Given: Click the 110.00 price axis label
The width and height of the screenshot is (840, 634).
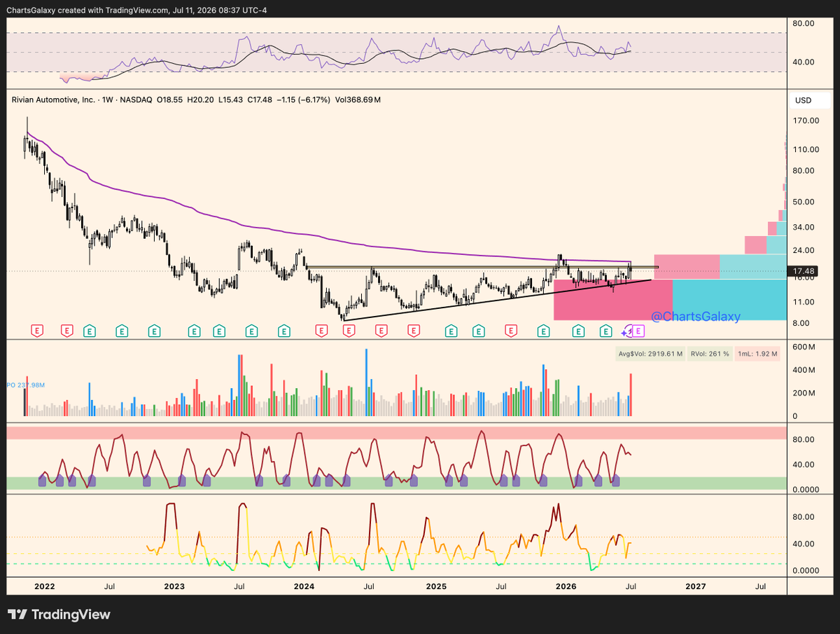Looking at the screenshot, I should coord(805,149).
